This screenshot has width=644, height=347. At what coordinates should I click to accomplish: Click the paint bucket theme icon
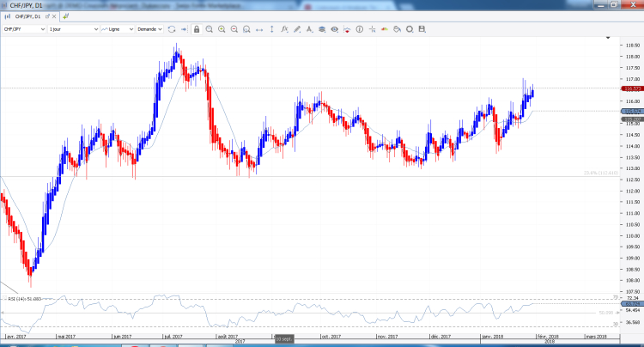pos(397,29)
